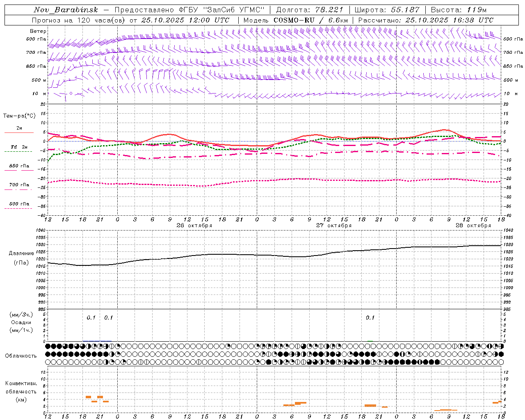Click left '700 гПа' wind level label
525x420 pixels.
(x=36, y=52)
